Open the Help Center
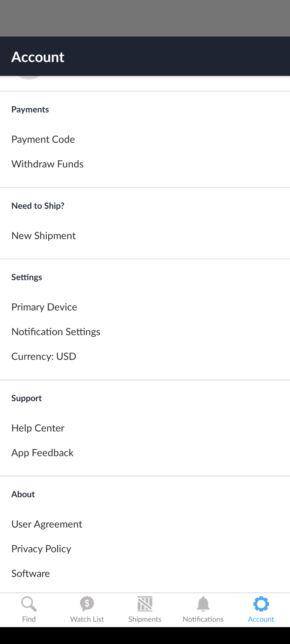 point(38,428)
